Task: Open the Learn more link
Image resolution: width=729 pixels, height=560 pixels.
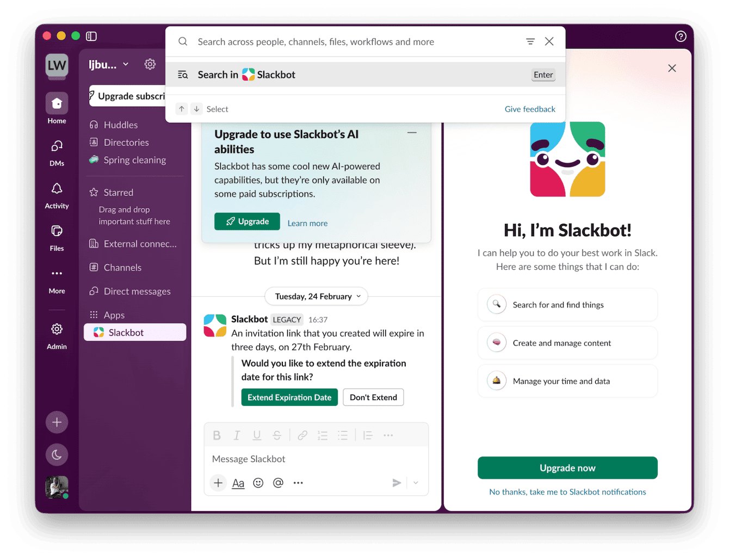Action: [307, 223]
